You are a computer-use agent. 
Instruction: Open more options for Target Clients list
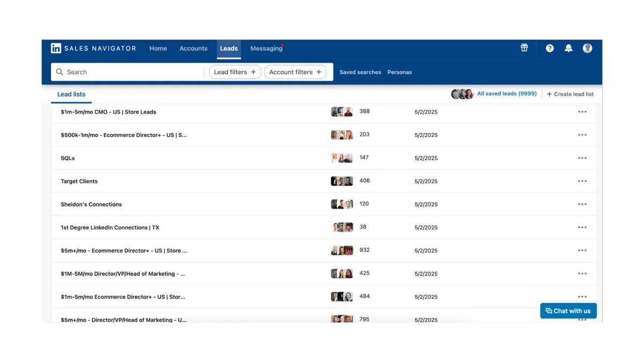click(582, 181)
